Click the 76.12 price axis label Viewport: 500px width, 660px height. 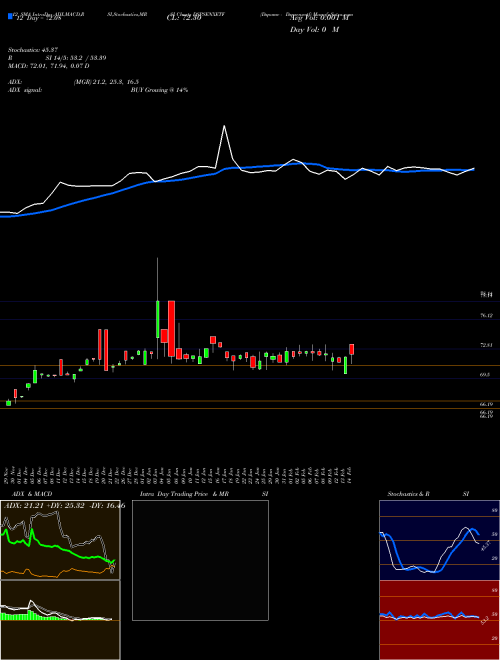(x=486, y=315)
